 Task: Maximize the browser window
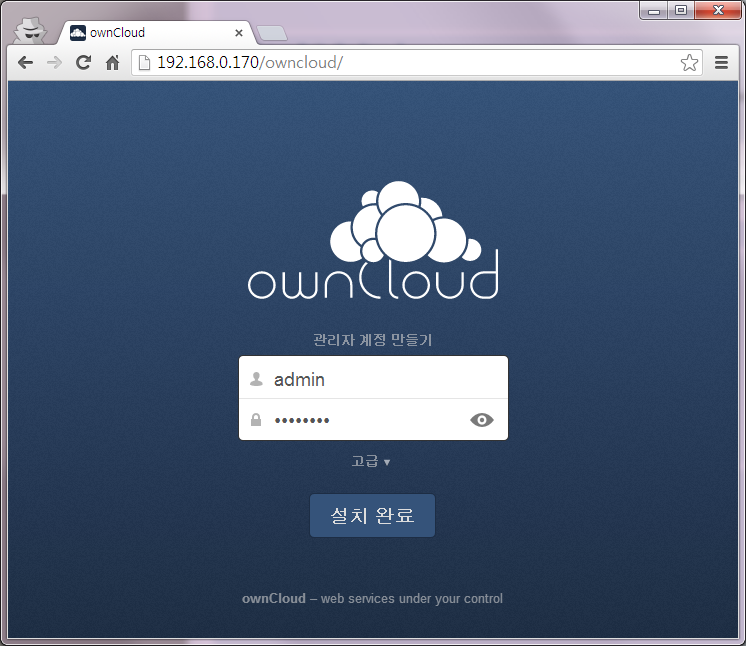(681, 11)
